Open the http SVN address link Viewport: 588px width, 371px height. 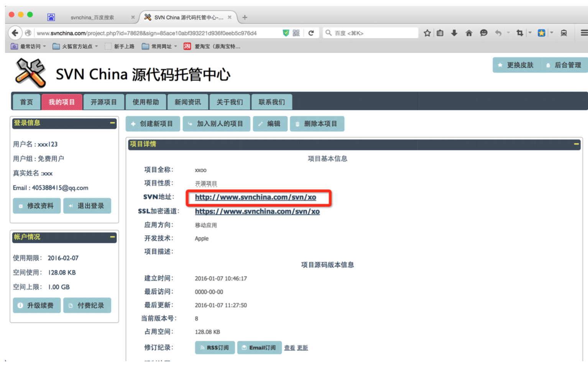click(x=255, y=197)
